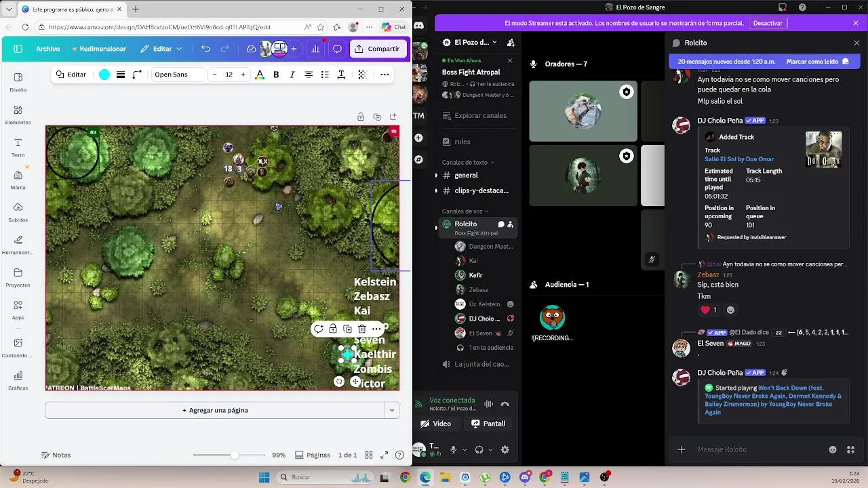Apply bulleted list formatting

325,75
